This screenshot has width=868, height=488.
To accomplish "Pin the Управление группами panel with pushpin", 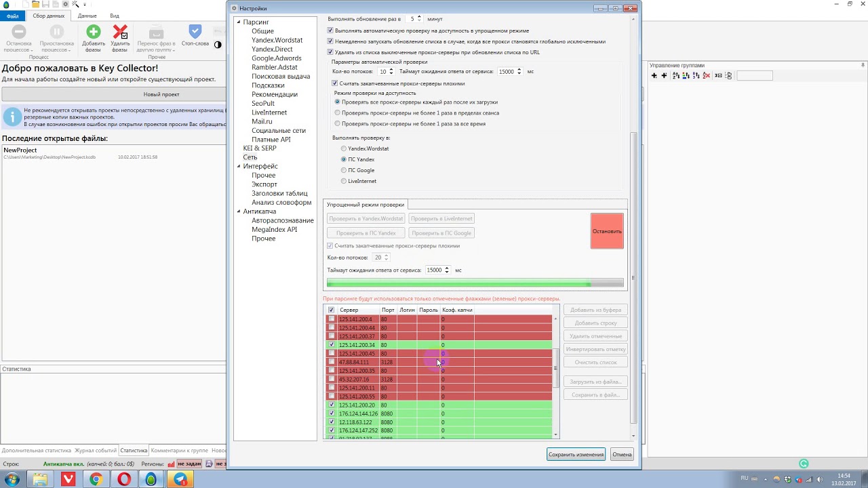I will point(863,65).
